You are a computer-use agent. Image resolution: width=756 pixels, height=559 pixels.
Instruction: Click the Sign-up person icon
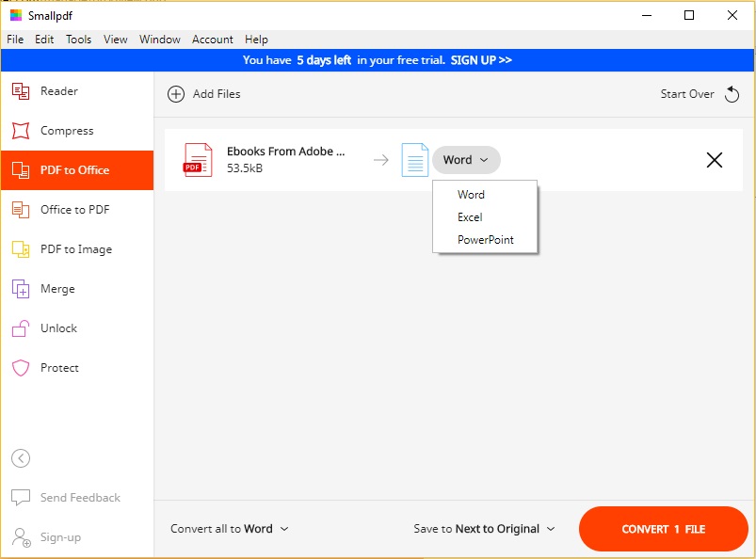coord(22,537)
